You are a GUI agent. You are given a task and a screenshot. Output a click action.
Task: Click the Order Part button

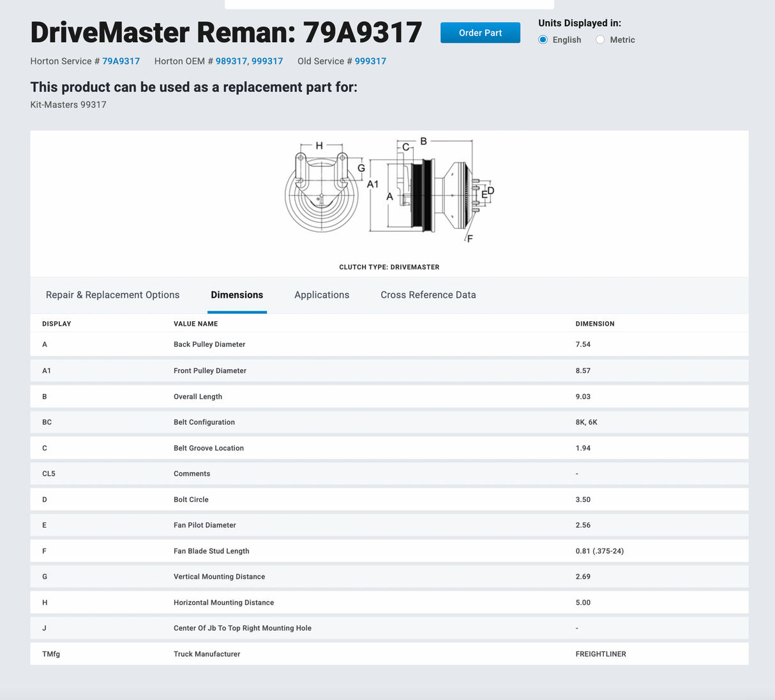click(x=480, y=33)
